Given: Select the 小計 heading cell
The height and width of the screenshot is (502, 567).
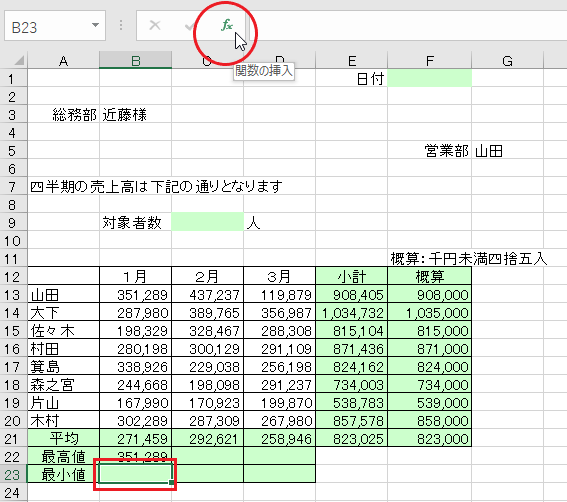Looking at the screenshot, I should (x=351, y=276).
